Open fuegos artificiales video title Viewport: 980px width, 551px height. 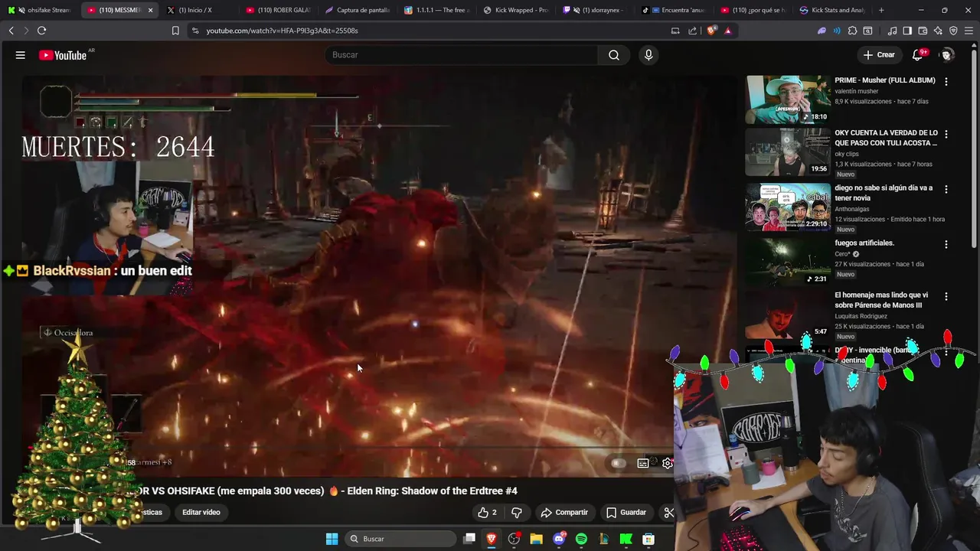[864, 243]
